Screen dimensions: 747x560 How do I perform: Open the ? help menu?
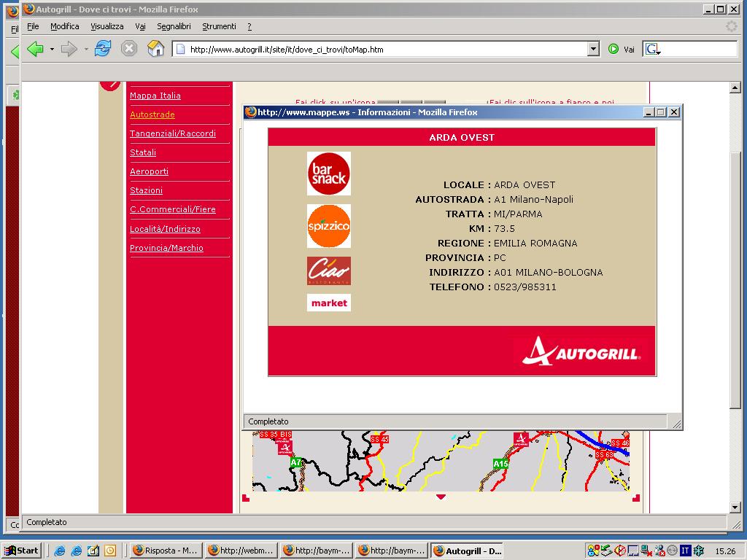click(x=249, y=26)
